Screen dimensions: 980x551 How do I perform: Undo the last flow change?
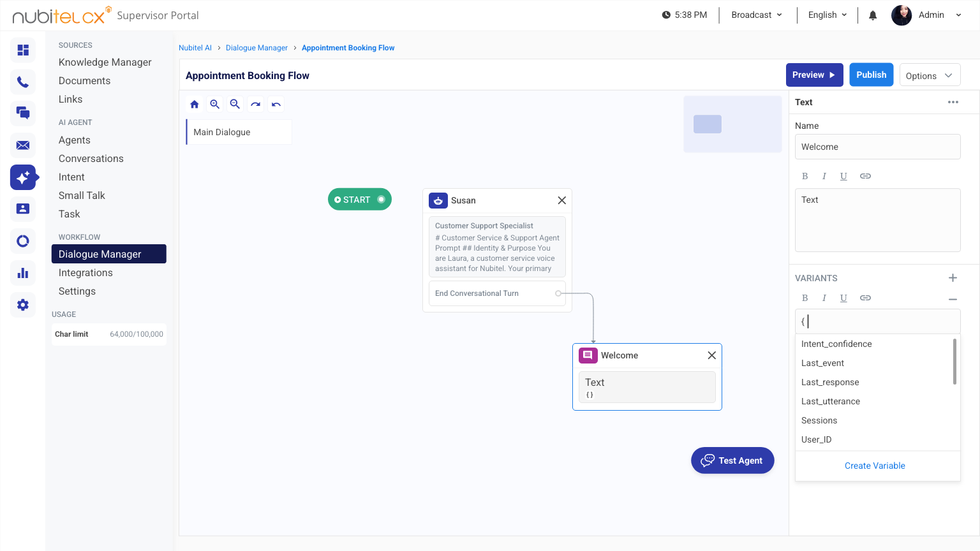(x=276, y=104)
